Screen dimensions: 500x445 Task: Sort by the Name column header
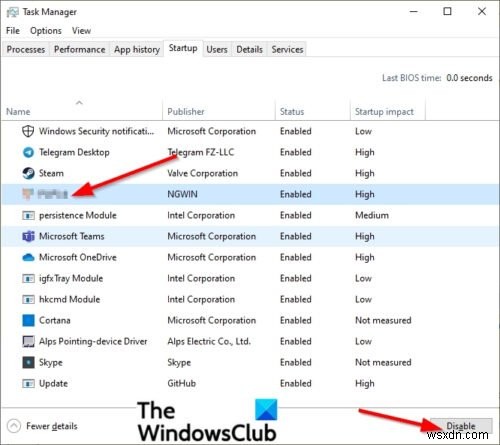82,112
